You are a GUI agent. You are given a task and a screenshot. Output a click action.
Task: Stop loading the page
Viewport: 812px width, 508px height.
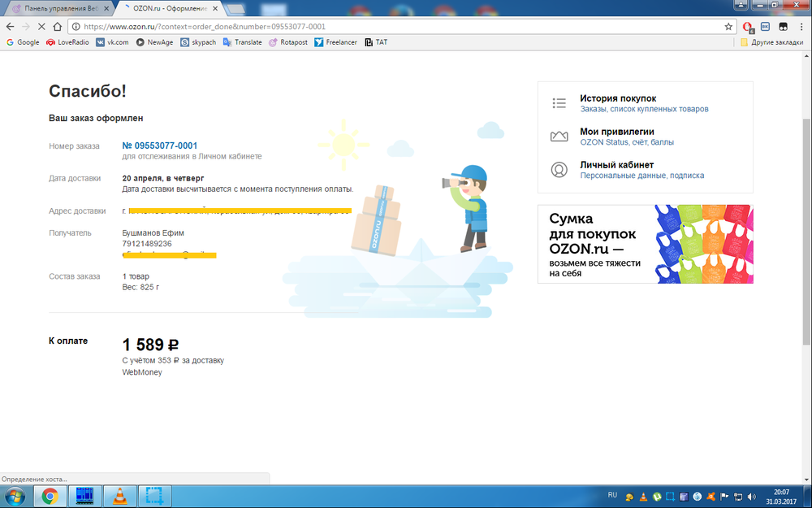click(x=41, y=27)
